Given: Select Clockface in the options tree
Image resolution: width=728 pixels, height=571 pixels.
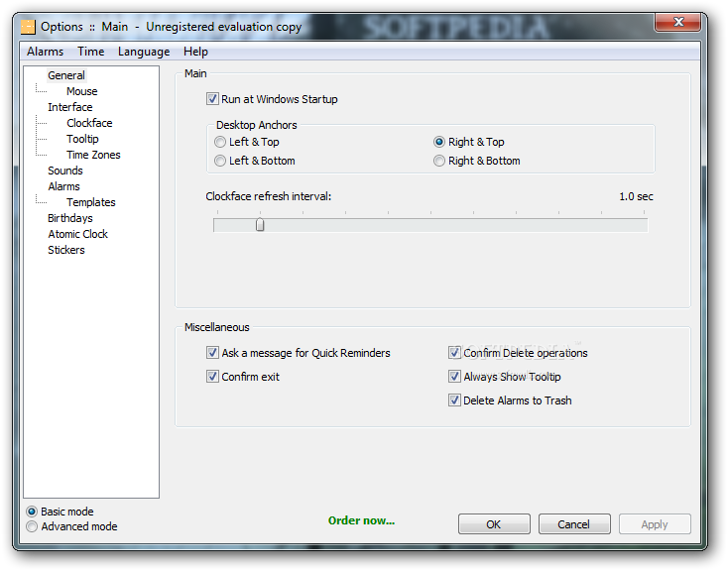Looking at the screenshot, I should click(x=89, y=123).
